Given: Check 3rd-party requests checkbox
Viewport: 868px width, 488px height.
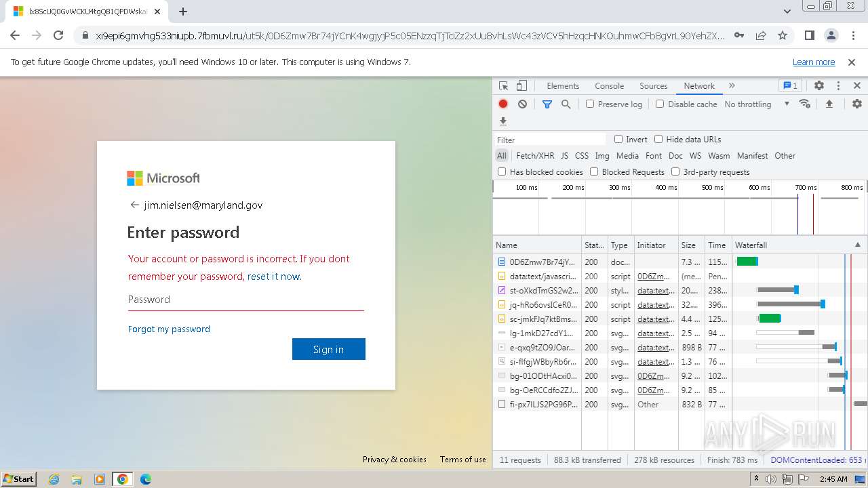Looking at the screenshot, I should 675,171.
